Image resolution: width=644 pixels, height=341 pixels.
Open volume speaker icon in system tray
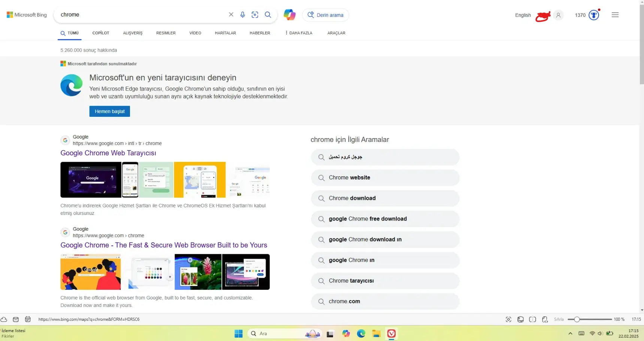click(600, 334)
